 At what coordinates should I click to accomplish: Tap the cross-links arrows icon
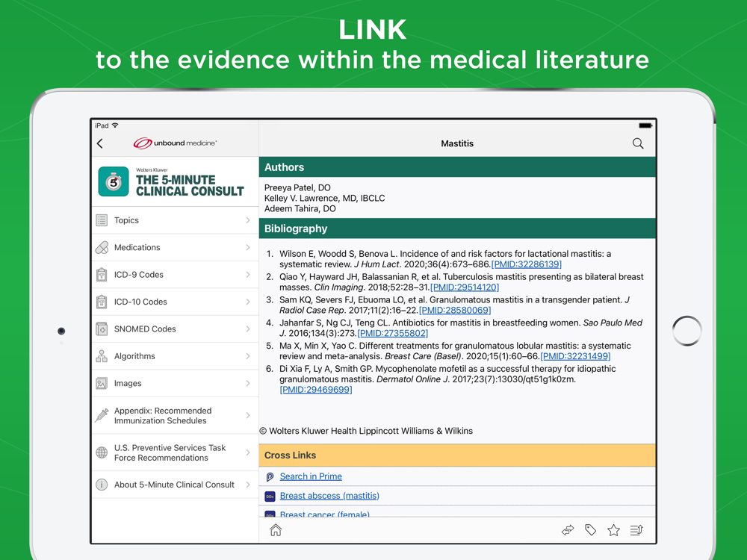tap(568, 530)
